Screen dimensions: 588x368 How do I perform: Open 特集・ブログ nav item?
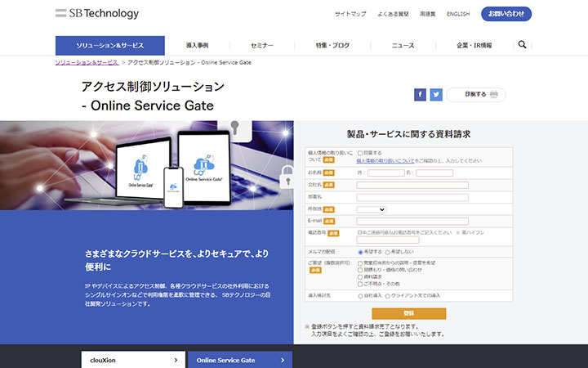[x=332, y=46]
